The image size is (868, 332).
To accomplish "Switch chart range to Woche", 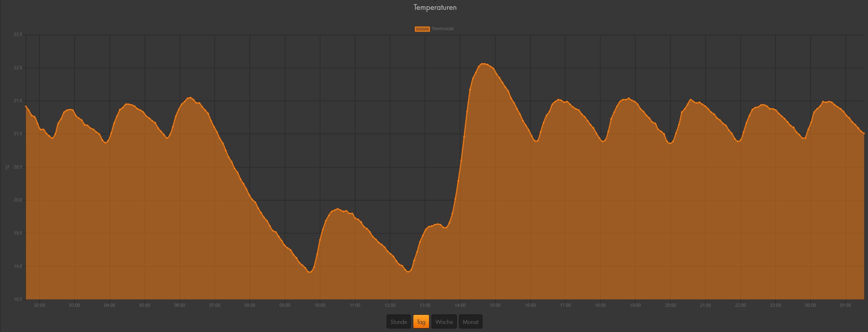I will tap(444, 322).
